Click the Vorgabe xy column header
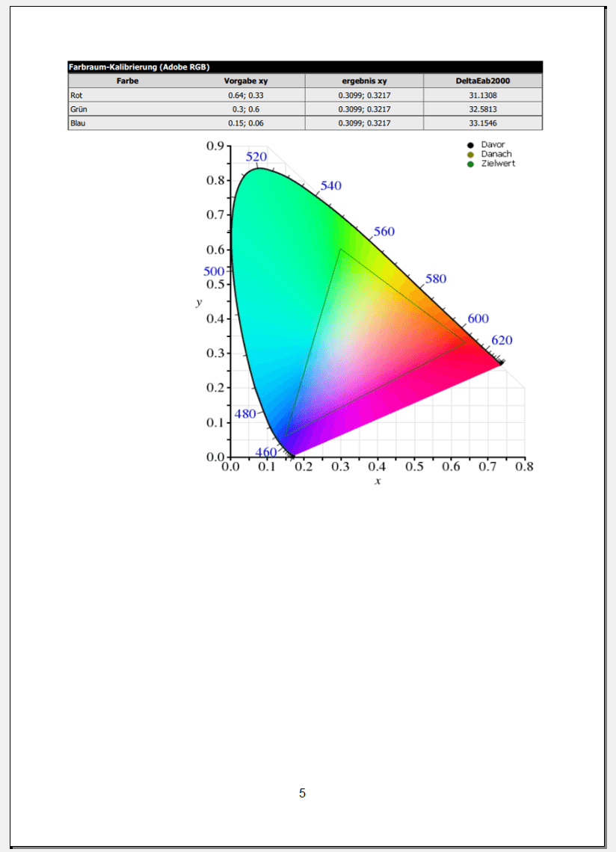This screenshot has width=616, height=852. [x=245, y=81]
